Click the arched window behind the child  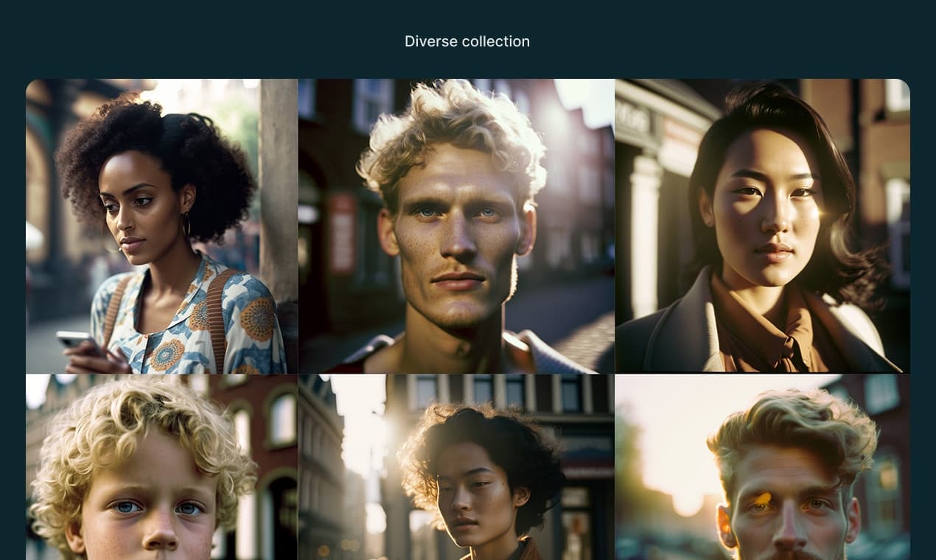coord(282,419)
